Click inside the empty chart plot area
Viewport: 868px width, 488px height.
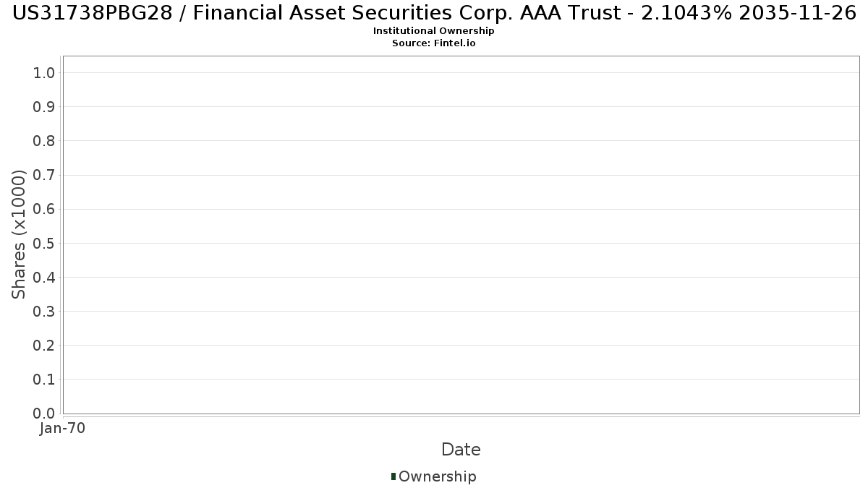click(461, 235)
